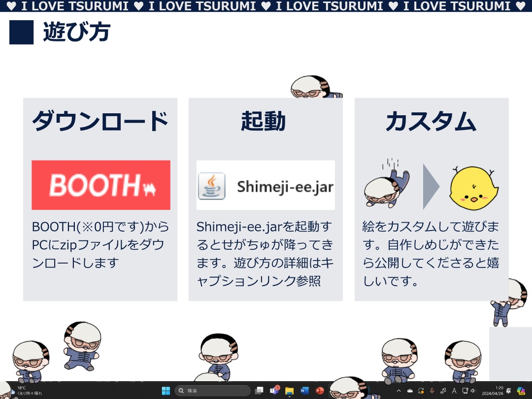532x399 pixels.
Task: Toggle the cast device icon in tray
Action: coord(465,390)
